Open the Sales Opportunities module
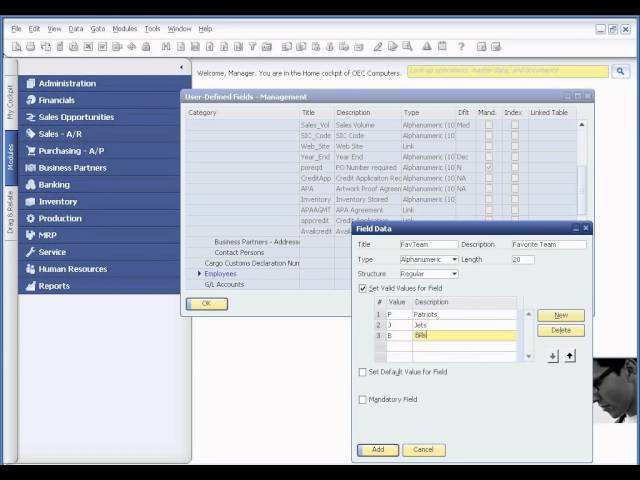 pyautogui.click(x=100, y=117)
